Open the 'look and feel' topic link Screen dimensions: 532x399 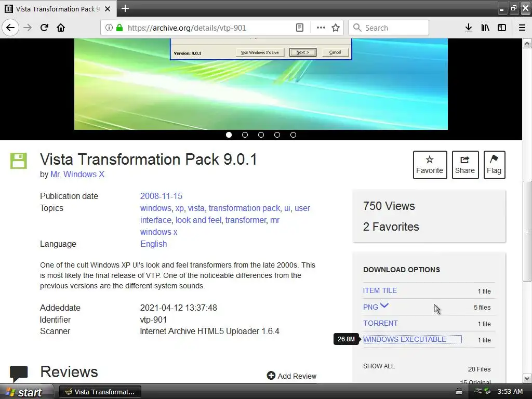pos(198,220)
